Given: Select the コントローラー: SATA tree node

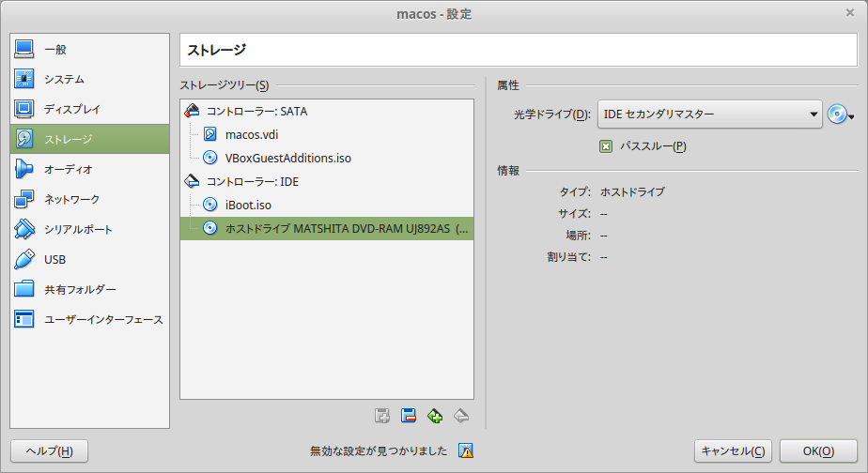Looking at the screenshot, I should click(x=327, y=111).
